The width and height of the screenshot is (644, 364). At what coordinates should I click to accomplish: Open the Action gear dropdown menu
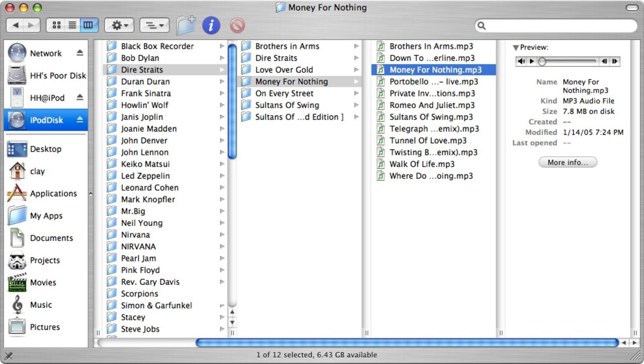click(119, 25)
